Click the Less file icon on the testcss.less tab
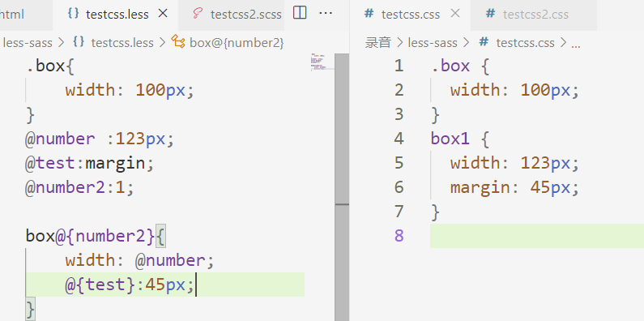This screenshot has width=644, height=321. [73, 14]
